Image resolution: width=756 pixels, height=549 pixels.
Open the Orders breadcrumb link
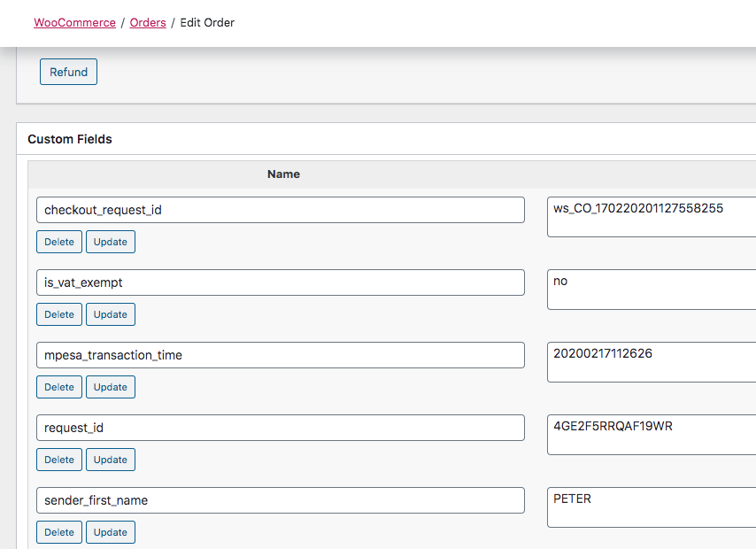click(148, 23)
